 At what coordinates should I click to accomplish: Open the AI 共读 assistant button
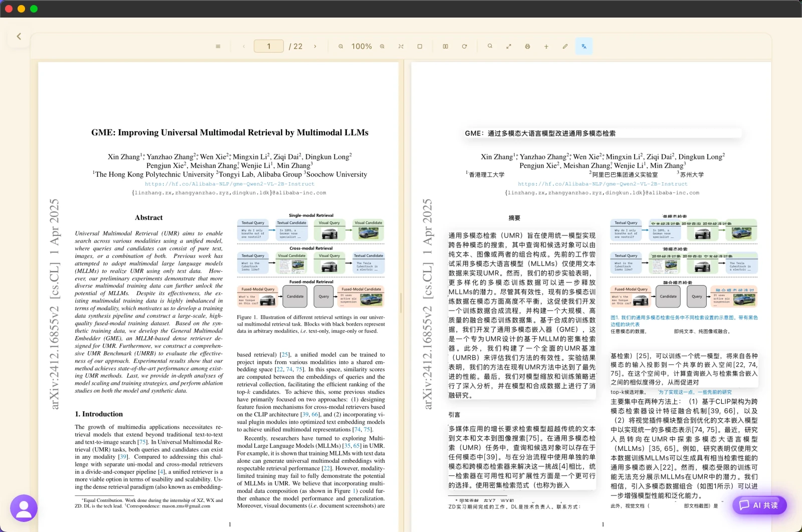tap(759, 505)
